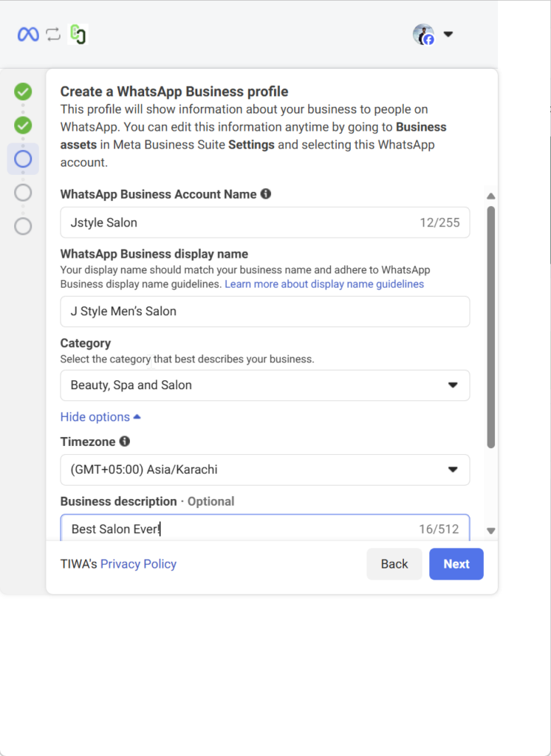Click the Next button
The height and width of the screenshot is (756, 551).
pyautogui.click(x=456, y=564)
